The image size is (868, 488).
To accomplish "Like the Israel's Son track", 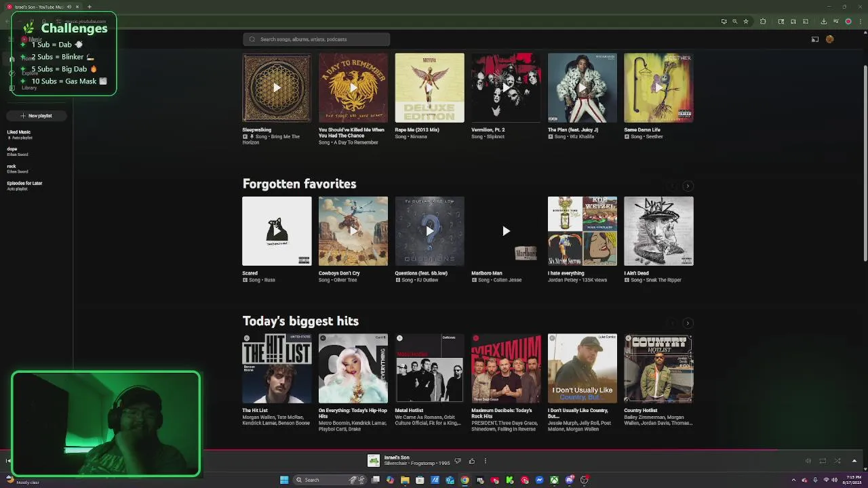I will click(472, 461).
